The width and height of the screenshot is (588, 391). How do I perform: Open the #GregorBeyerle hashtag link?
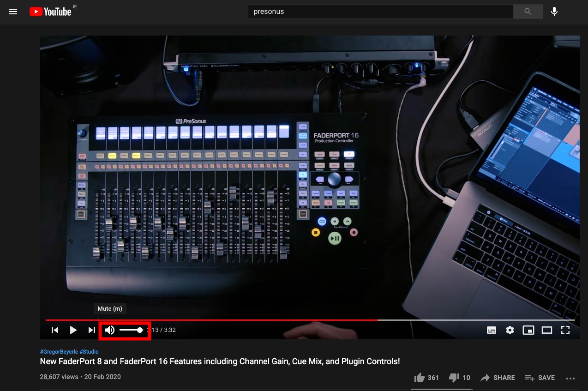[x=59, y=351]
